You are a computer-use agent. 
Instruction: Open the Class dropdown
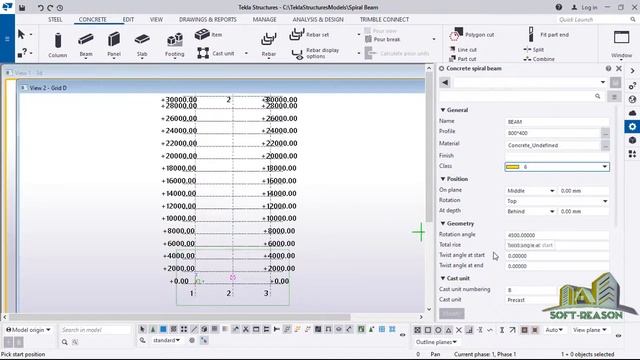click(604, 167)
